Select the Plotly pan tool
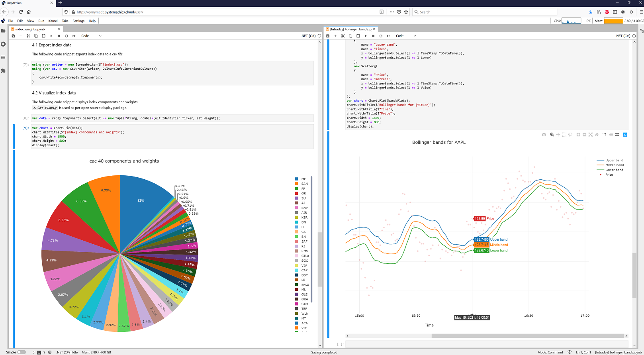 (x=558, y=135)
